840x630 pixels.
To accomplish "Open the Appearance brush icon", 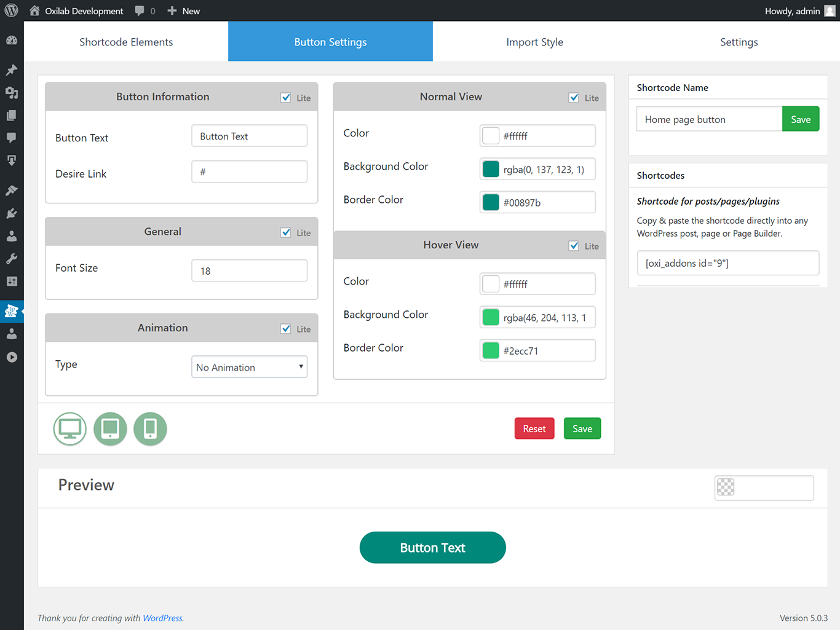I will pos(11,190).
